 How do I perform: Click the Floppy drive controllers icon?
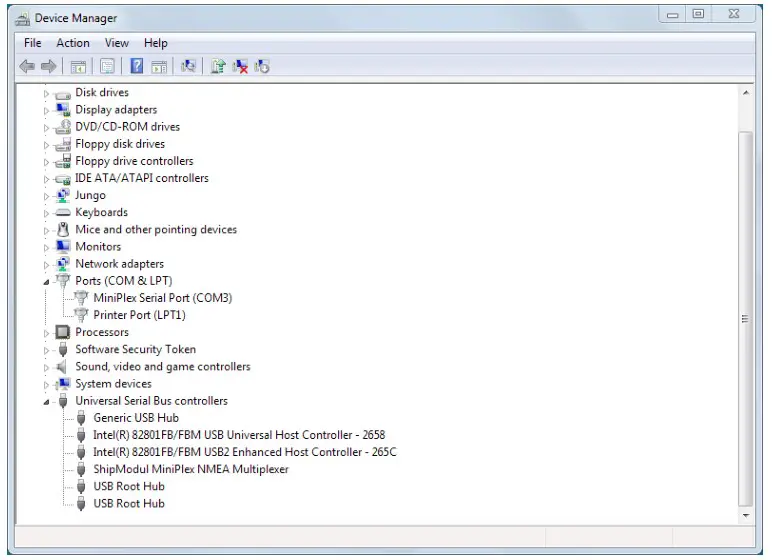(63, 161)
